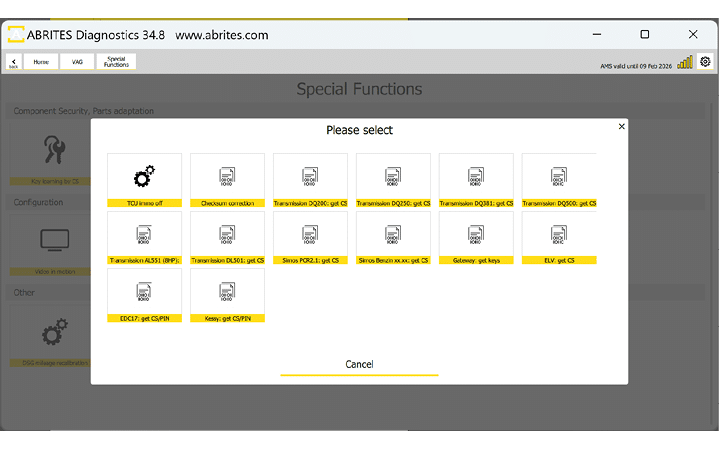719x449 pixels.
Task: Select EDC17: get CS/PIN tile
Action: pos(144,295)
